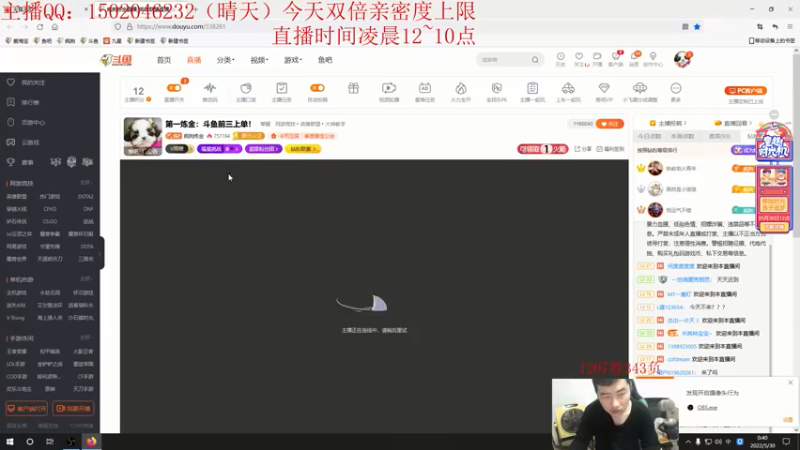Expand 全部 beside 手游休闲 section
The width and height of the screenshot is (800, 450).
click(86, 338)
